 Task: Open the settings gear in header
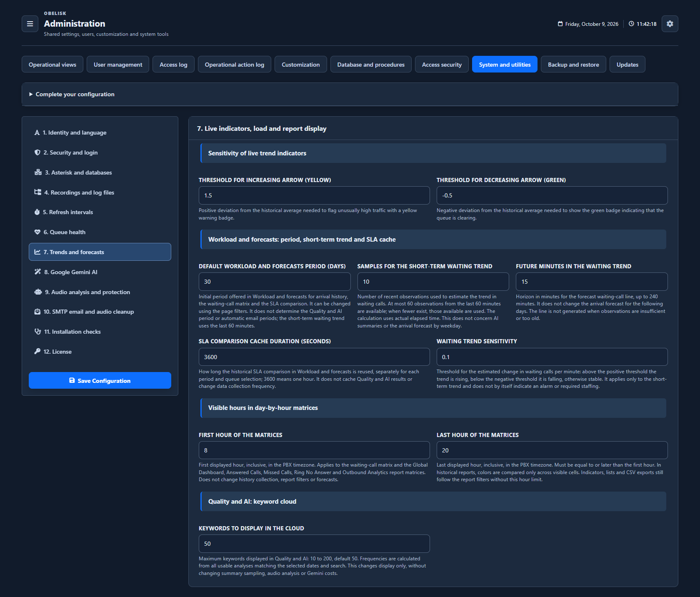click(670, 24)
